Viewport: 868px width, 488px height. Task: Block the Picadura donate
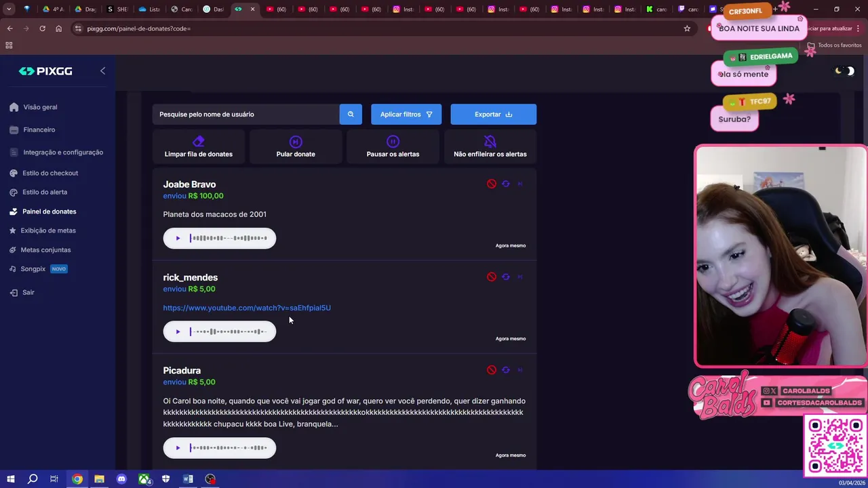[492, 370]
